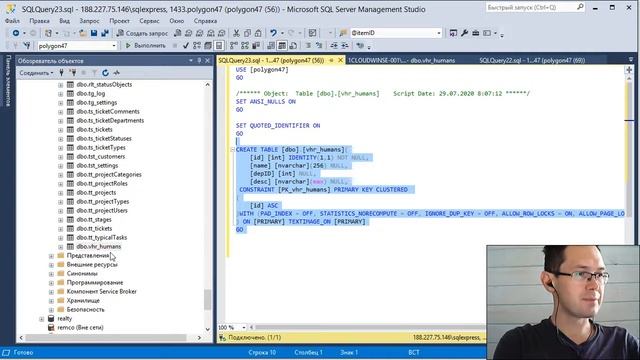Toggle Include Actual Execution Plan icon
Image resolution: width=640 pixels, height=360 pixels.
coord(234,46)
